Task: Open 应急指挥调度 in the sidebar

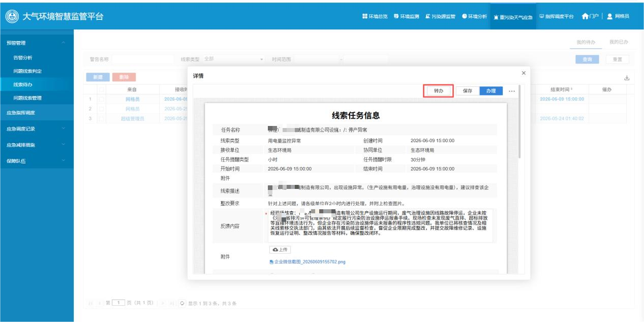Action: [x=37, y=113]
